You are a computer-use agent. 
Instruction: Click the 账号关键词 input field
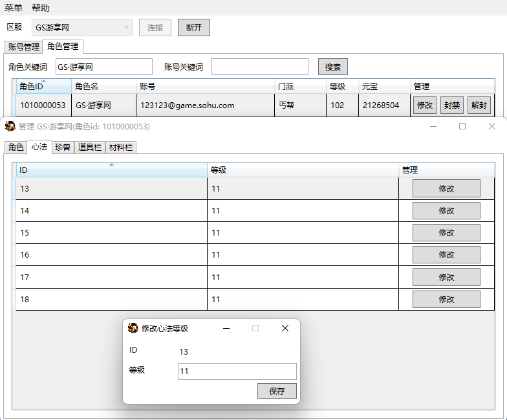[x=260, y=67]
